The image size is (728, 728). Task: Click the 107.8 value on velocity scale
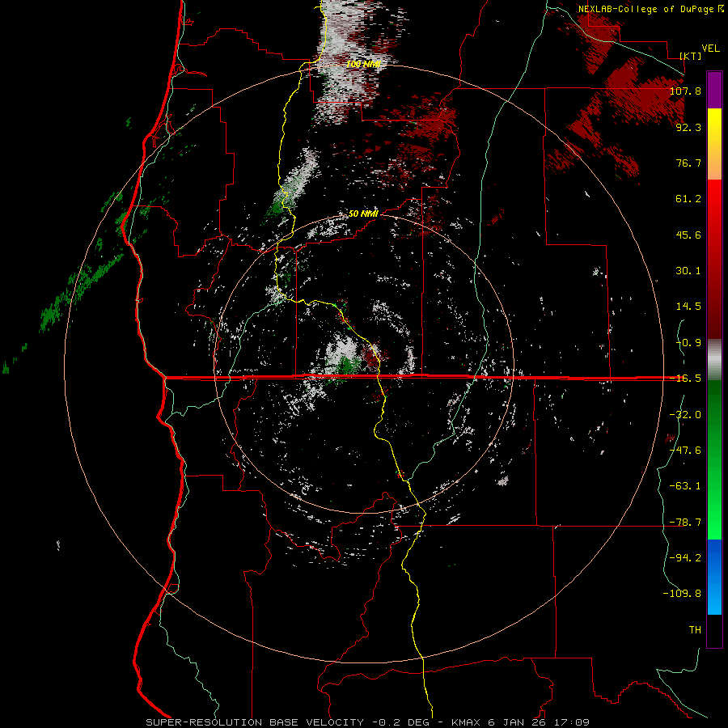tap(685, 91)
